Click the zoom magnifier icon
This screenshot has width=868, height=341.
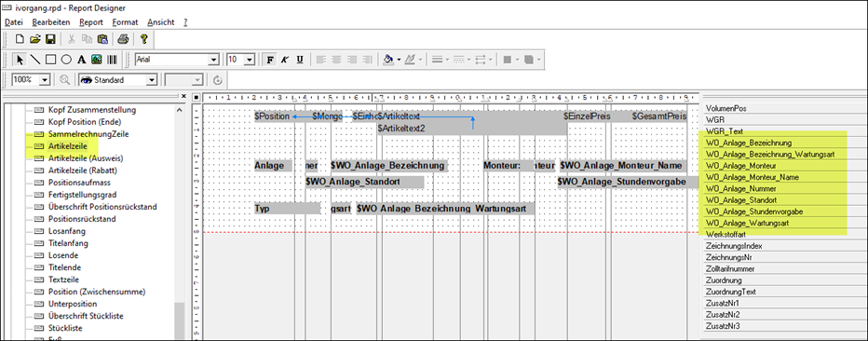point(65,80)
